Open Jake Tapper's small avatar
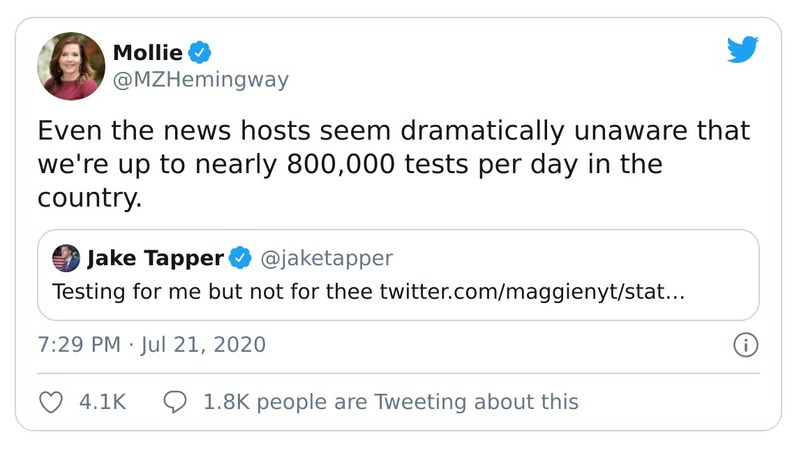The height and width of the screenshot is (453, 799). point(66,259)
